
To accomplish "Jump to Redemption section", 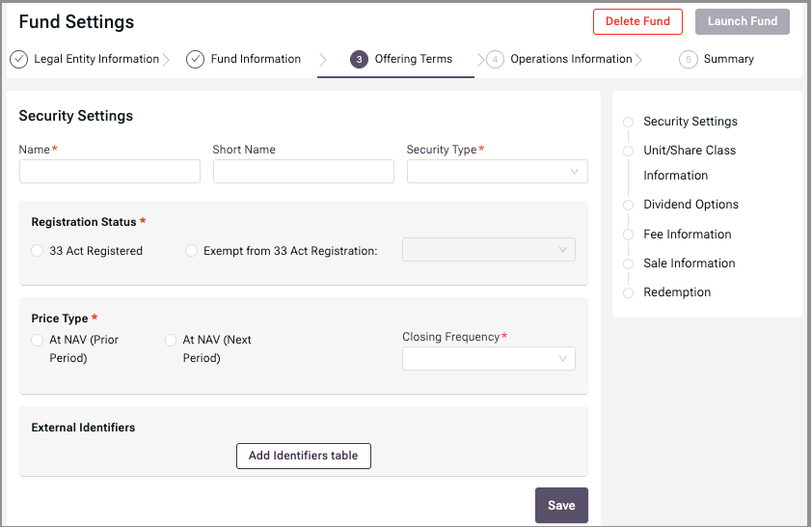I will pos(677,292).
